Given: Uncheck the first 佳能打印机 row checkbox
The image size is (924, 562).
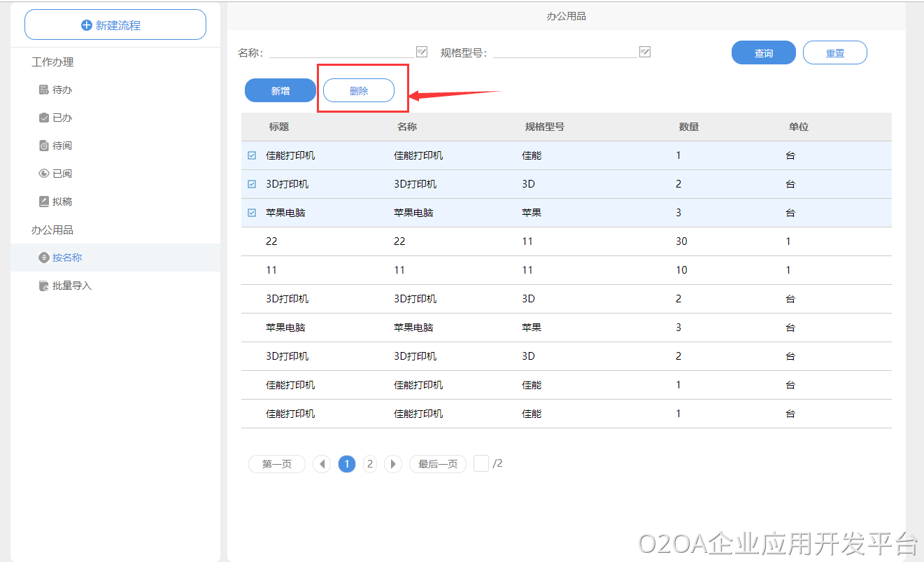Looking at the screenshot, I should coord(252,155).
